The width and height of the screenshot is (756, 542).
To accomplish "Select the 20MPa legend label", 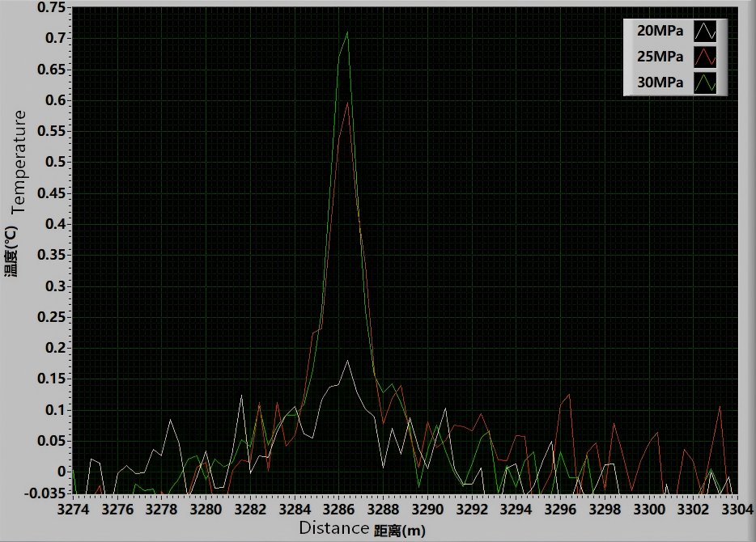I will coord(660,32).
